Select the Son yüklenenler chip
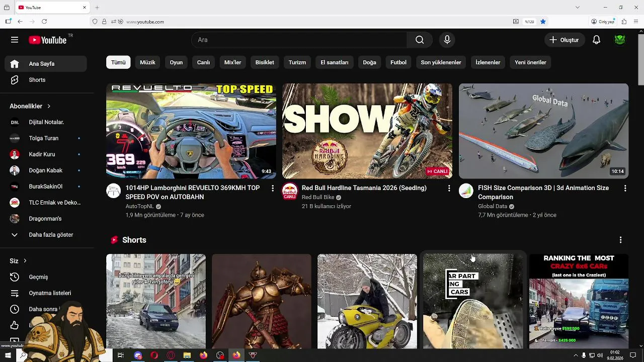644x362 pixels. pos(441,62)
